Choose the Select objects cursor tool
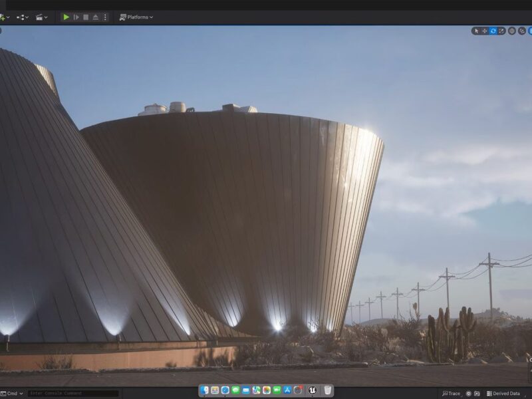This screenshot has width=532, height=399. coord(476,31)
